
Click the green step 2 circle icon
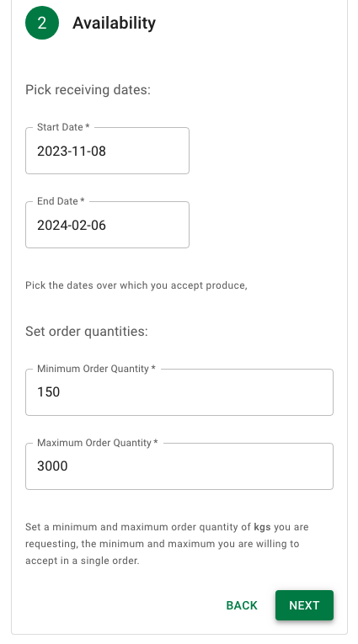(x=42, y=23)
